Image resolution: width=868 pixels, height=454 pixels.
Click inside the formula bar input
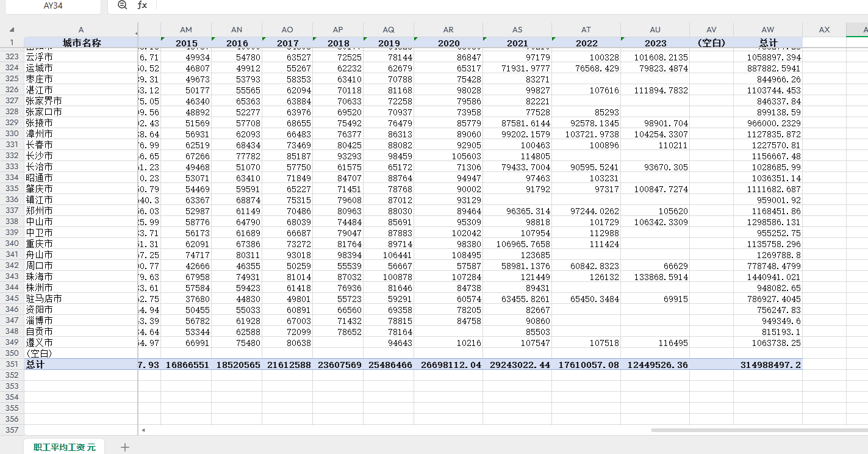tap(511, 5)
